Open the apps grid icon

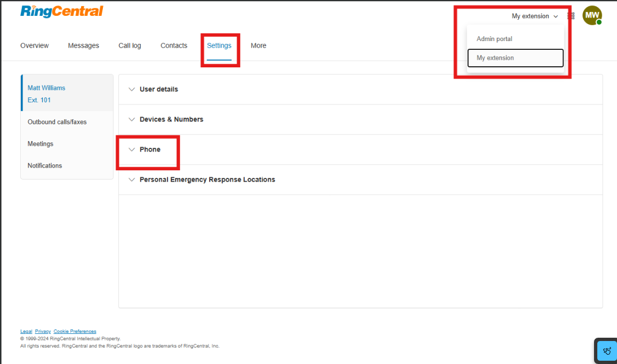(x=571, y=16)
